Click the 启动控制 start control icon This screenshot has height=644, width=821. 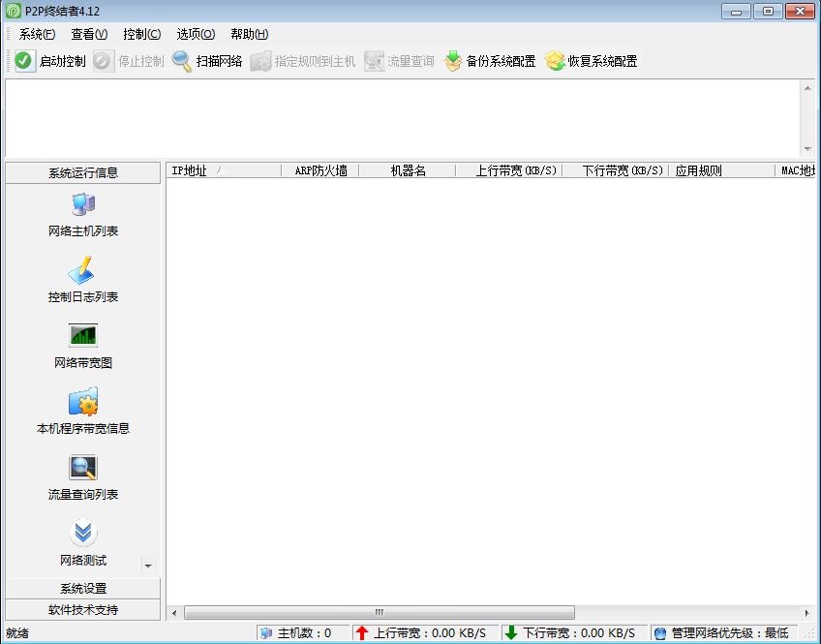24,61
